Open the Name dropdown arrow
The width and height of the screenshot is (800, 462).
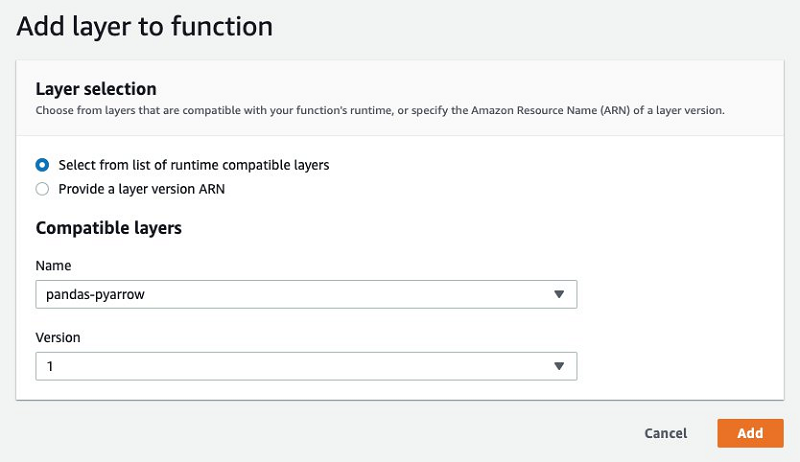point(559,294)
